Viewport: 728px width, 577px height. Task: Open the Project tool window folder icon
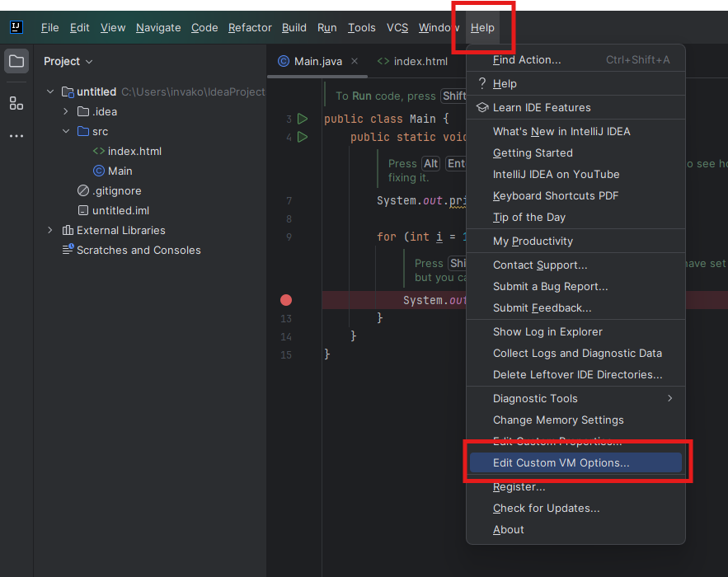[16, 61]
